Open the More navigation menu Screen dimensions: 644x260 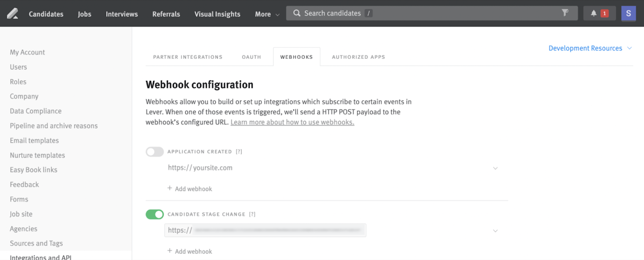click(x=267, y=14)
